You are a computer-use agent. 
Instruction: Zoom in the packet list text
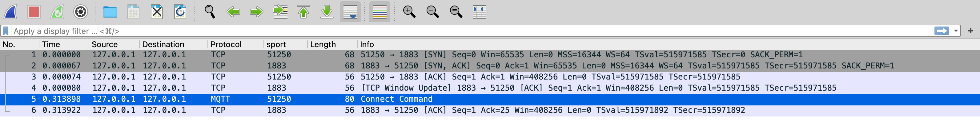click(x=409, y=12)
